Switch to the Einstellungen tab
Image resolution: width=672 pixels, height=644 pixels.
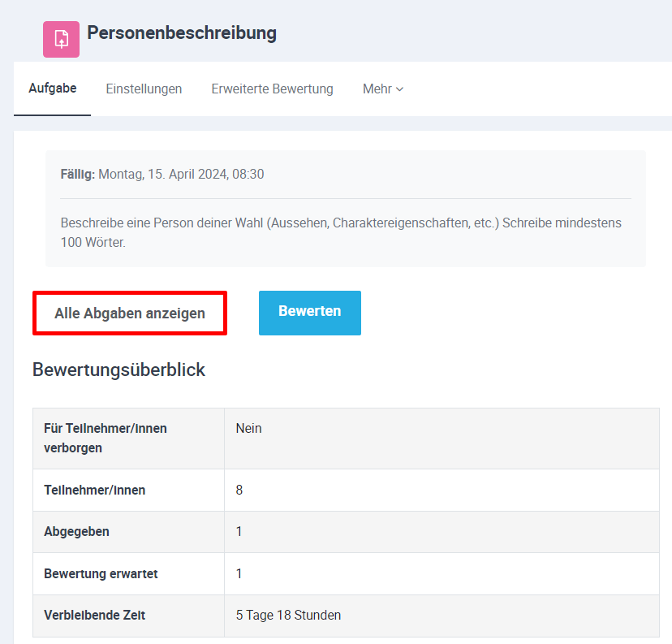coord(144,89)
